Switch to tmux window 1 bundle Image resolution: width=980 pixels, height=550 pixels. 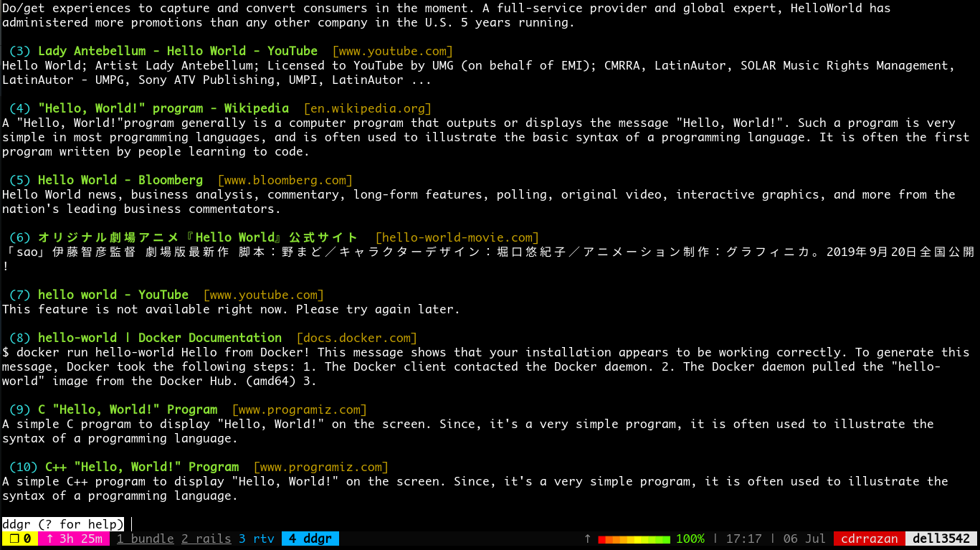point(145,539)
